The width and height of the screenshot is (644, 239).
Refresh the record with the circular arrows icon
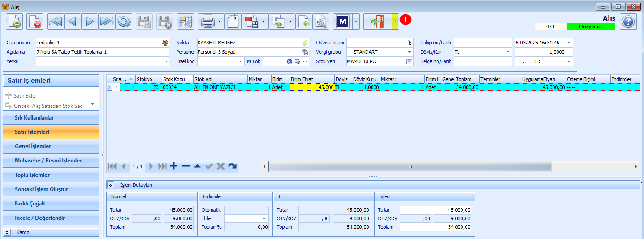point(124,21)
